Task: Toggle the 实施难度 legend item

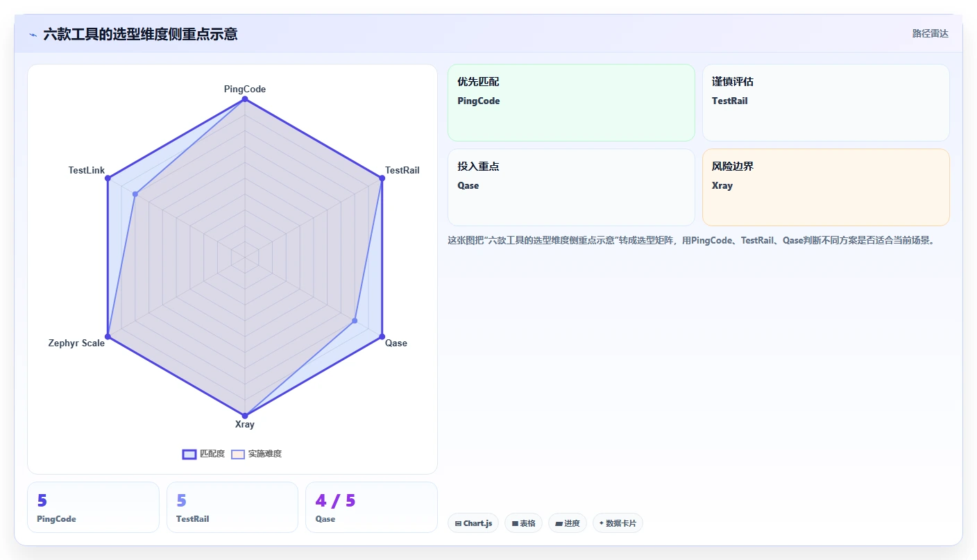Action: pos(256,454)
